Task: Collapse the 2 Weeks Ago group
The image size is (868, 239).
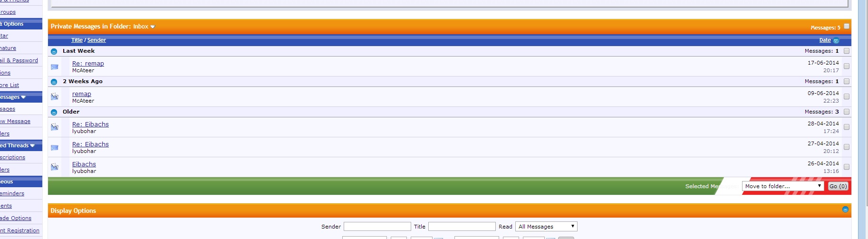Action: coord(54,82)
